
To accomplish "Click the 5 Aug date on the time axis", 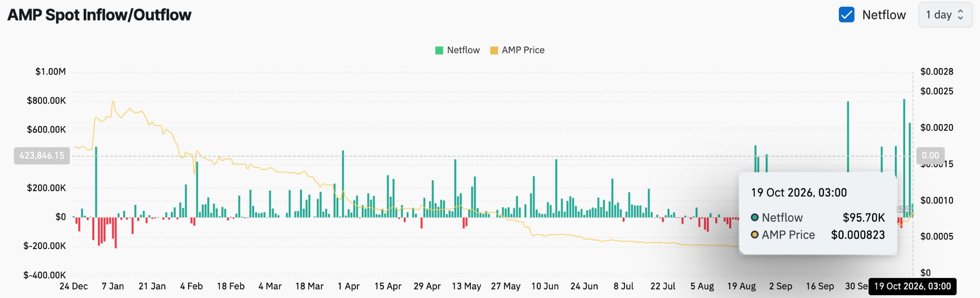I will pyautogui.click(x=702, y=287).
